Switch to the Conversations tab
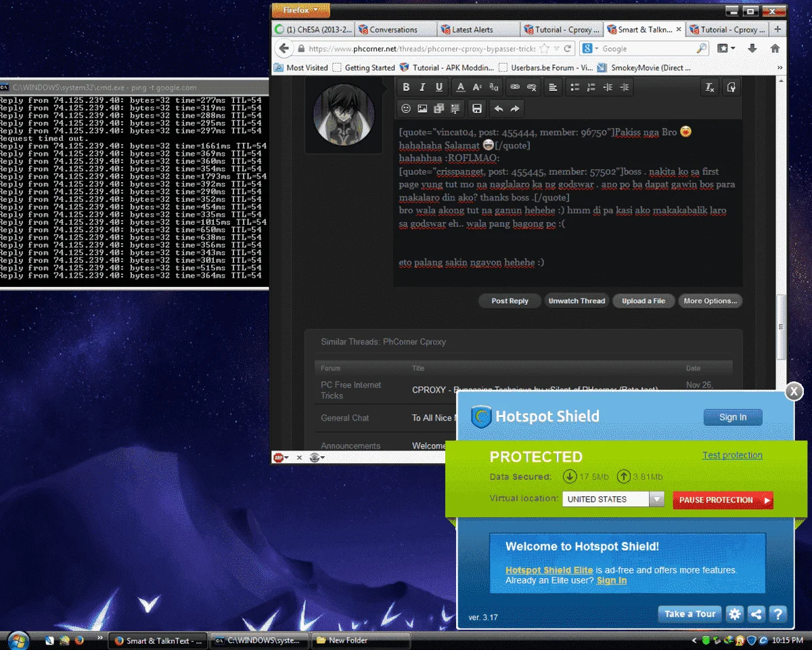Viewport: 812px width, 650px height. click(395, 30)
